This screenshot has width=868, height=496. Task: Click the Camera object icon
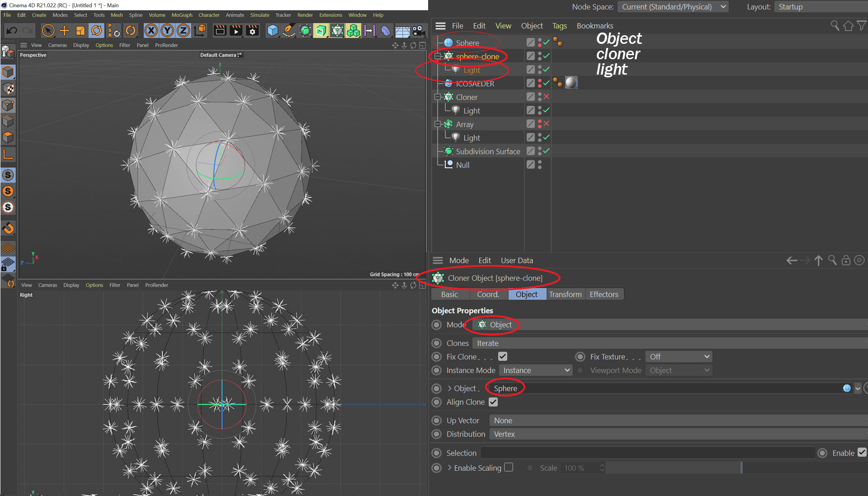(418, 30)
